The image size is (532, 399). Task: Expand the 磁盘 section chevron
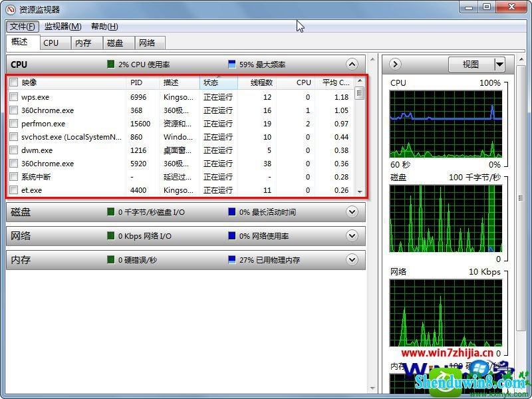[352, 212]
